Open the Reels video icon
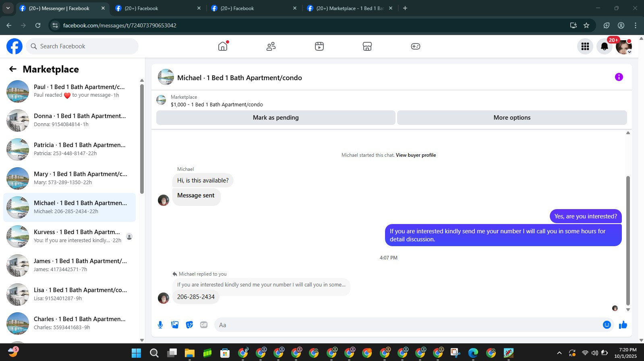Viewport: 644px width, 361px height. (x=319, y=46)
